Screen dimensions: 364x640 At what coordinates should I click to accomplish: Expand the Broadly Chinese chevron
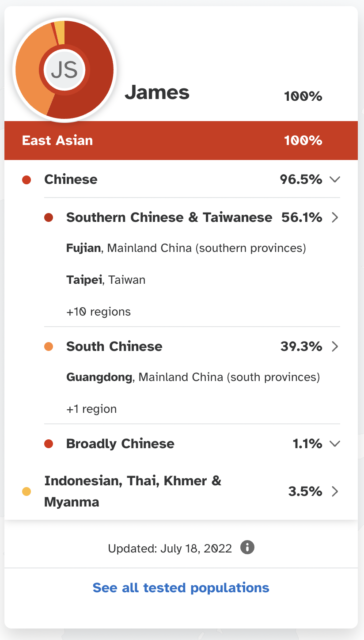335,444
